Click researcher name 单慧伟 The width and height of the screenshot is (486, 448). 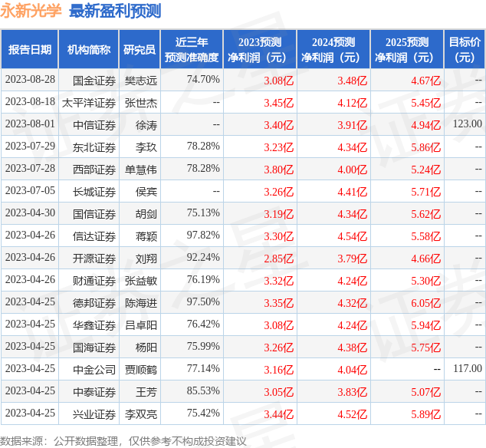141,170
